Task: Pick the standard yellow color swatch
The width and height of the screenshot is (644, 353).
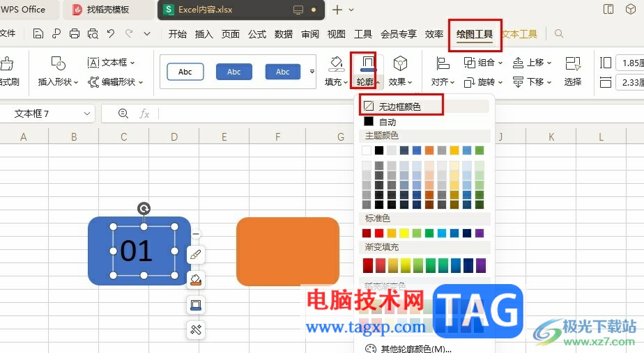Action: point(404,233)
